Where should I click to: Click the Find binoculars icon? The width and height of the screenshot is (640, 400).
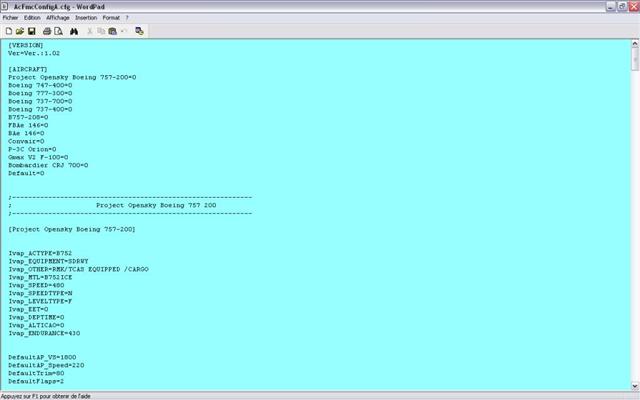coord(74,31)
